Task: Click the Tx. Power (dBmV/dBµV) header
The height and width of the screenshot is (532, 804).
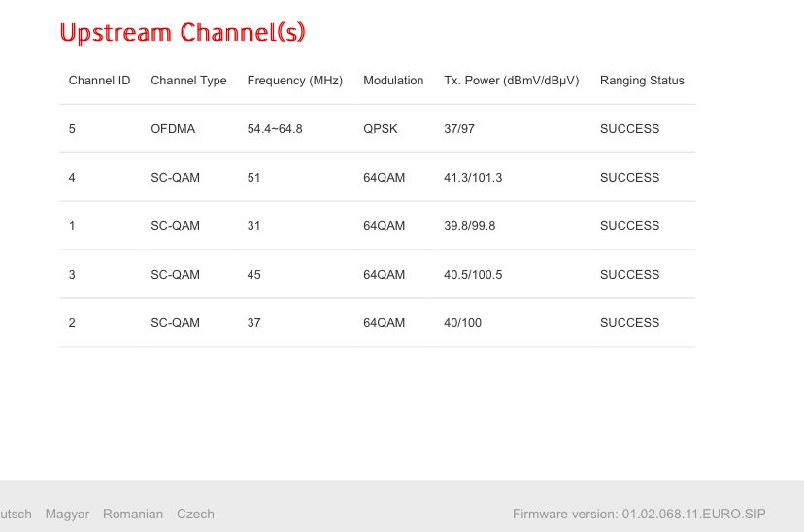Action: [511, 81]
